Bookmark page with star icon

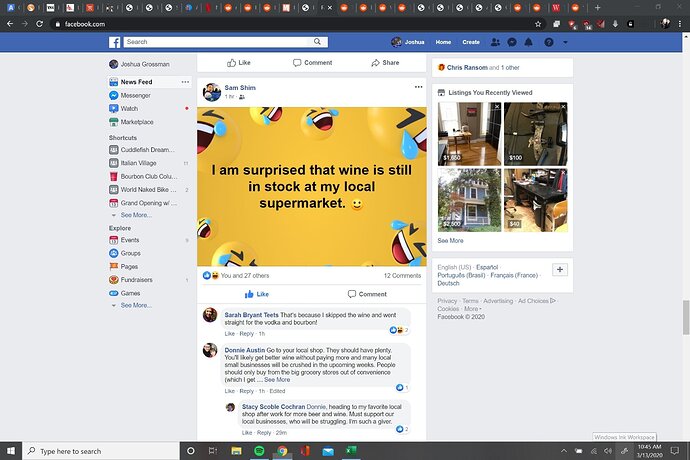point(538,24)
